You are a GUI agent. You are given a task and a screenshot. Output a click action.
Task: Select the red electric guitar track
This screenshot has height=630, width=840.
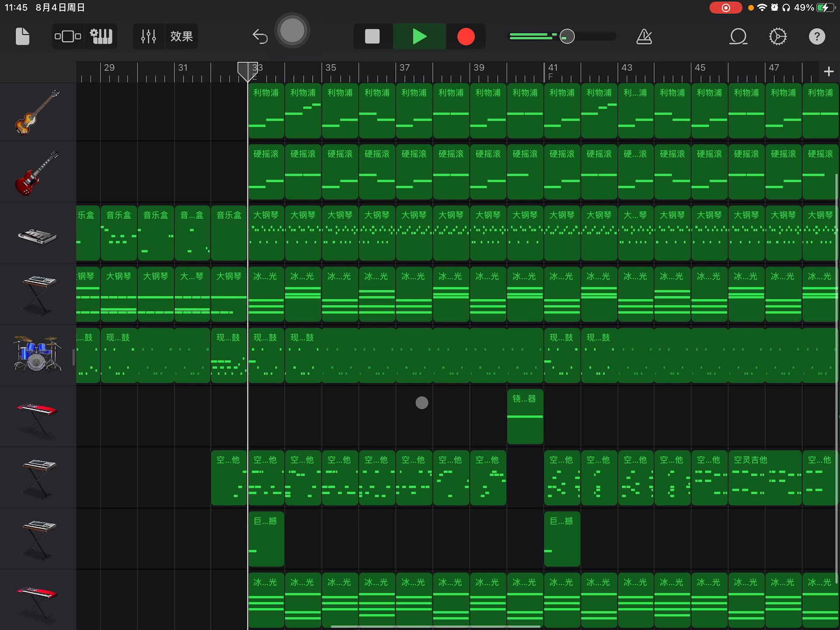(x=38, y=173)
